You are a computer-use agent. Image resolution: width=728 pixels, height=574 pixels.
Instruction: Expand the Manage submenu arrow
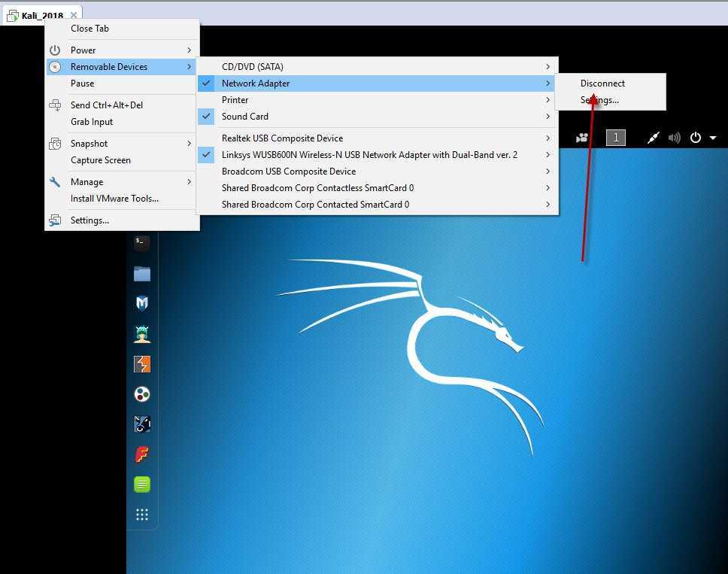point(189,182)
